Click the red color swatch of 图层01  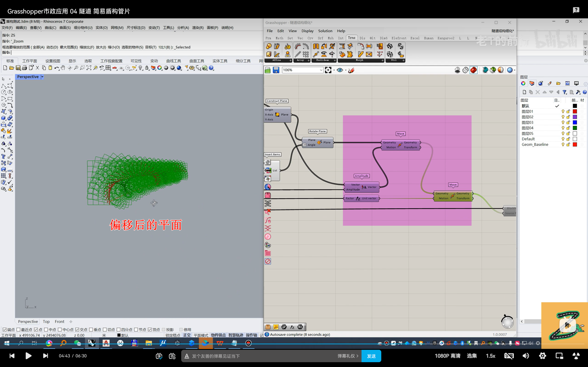click(575, 111)
